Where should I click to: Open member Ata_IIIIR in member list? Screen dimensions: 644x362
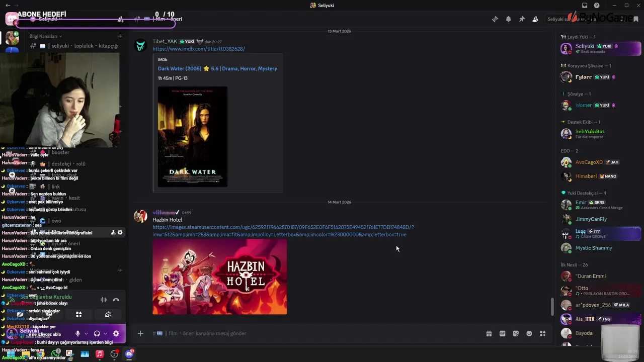click(600, 319)
